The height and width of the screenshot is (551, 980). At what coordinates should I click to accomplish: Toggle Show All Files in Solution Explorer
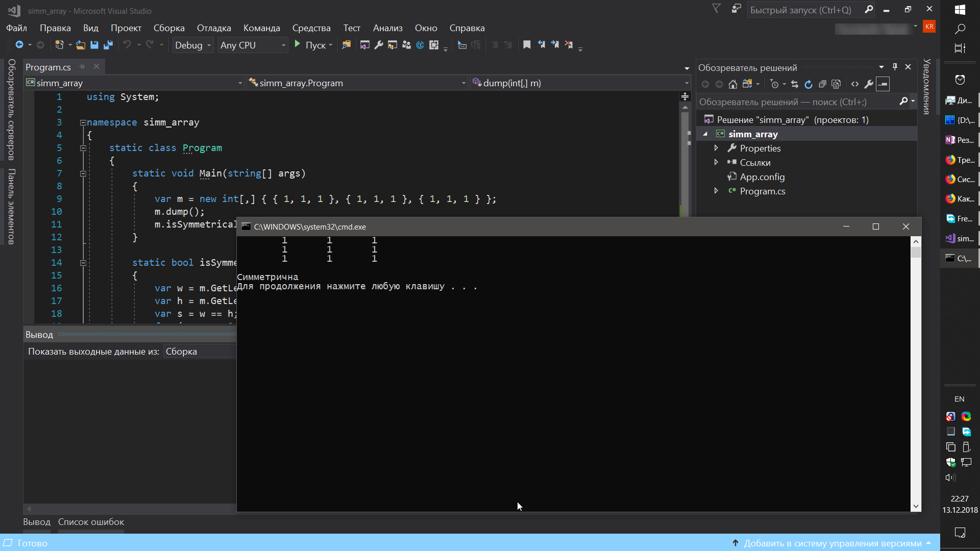(836, 84)
